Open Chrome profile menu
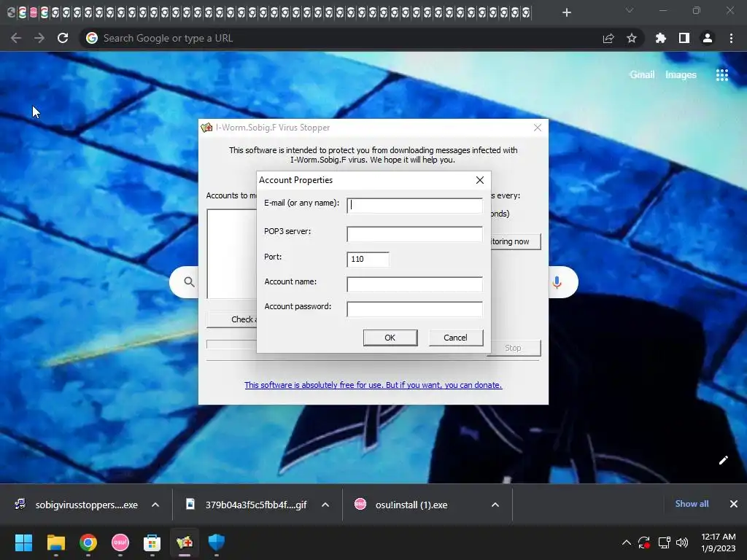Screen dimensions: 747x560 coord(708,38)
